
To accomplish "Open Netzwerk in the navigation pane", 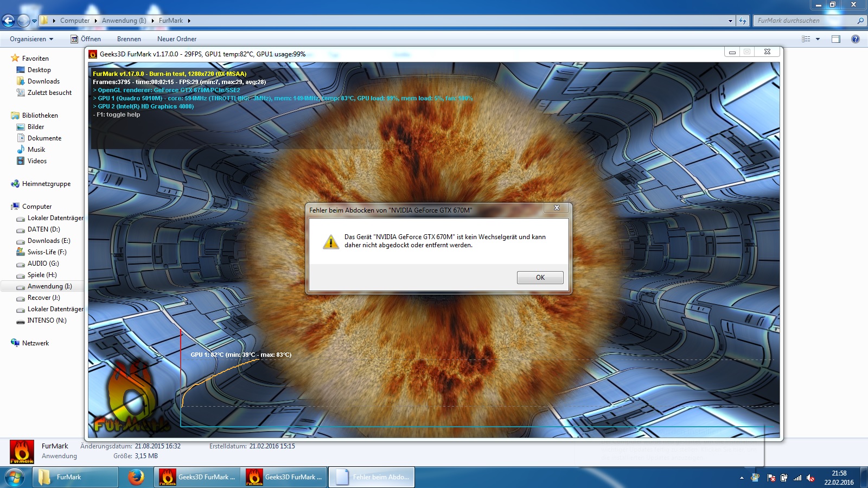I will (x=35, y=343).
